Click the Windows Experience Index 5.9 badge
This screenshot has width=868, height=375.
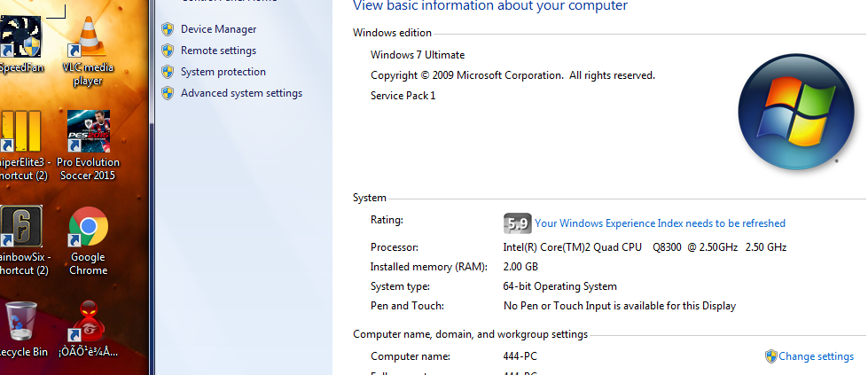tap(517, 223)
